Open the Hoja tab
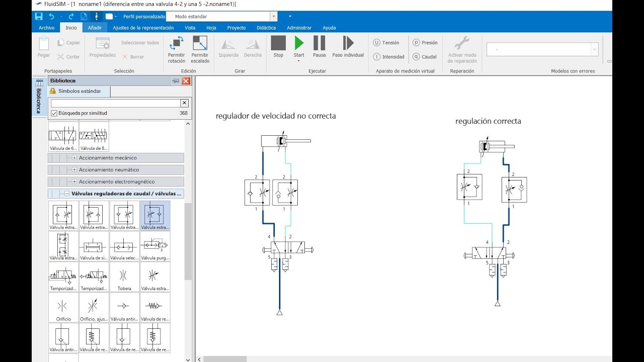 click(211, 28)
